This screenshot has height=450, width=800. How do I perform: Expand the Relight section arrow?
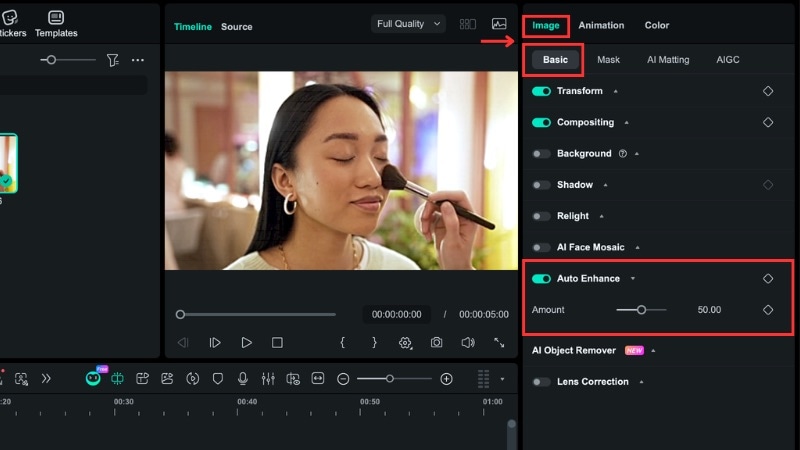pyautogui.click(x=602, y=216)
